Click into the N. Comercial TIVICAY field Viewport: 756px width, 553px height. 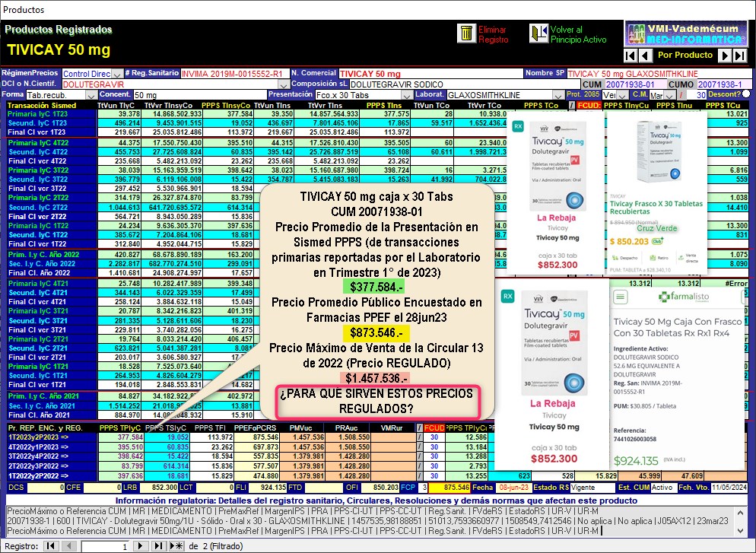430,74
